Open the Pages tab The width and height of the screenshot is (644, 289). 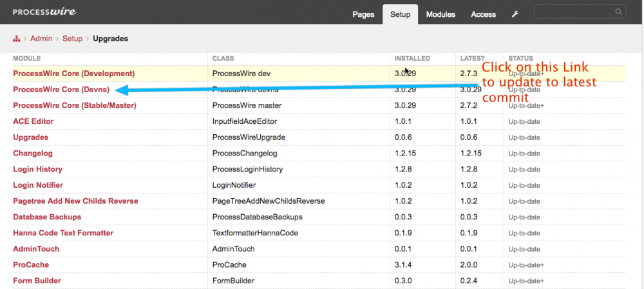(x=363, y=14)
